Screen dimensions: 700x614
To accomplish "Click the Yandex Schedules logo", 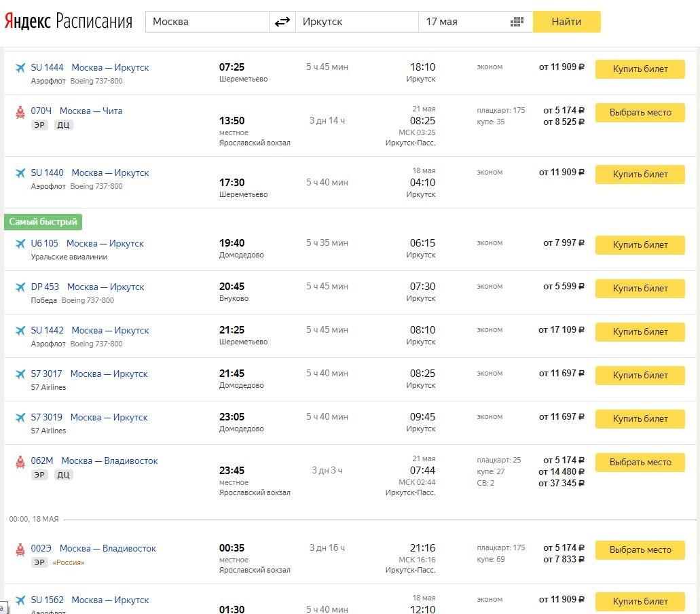I will click(x=68, y=21).
